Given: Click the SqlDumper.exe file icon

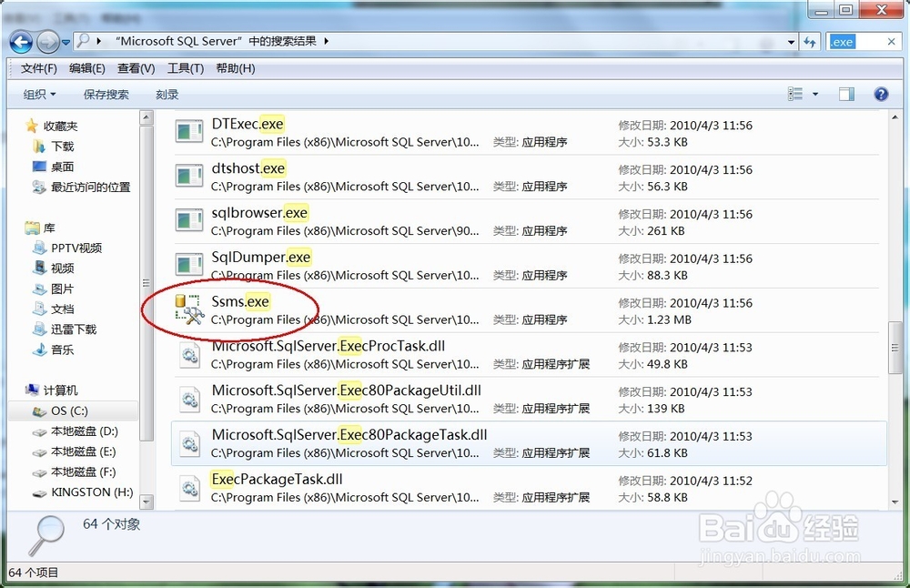Looking at the screenshot, I should tap(189, 265).
